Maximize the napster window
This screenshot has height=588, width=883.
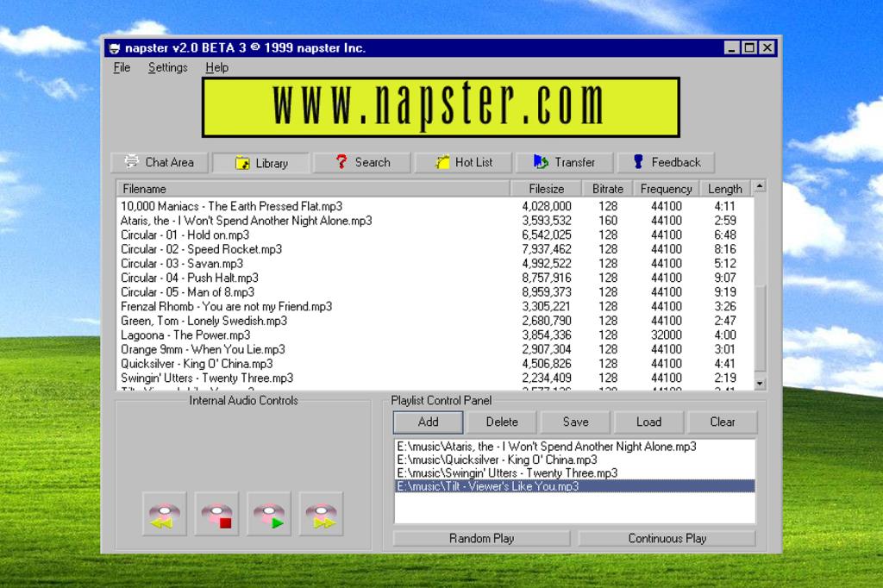pos(749,48)
